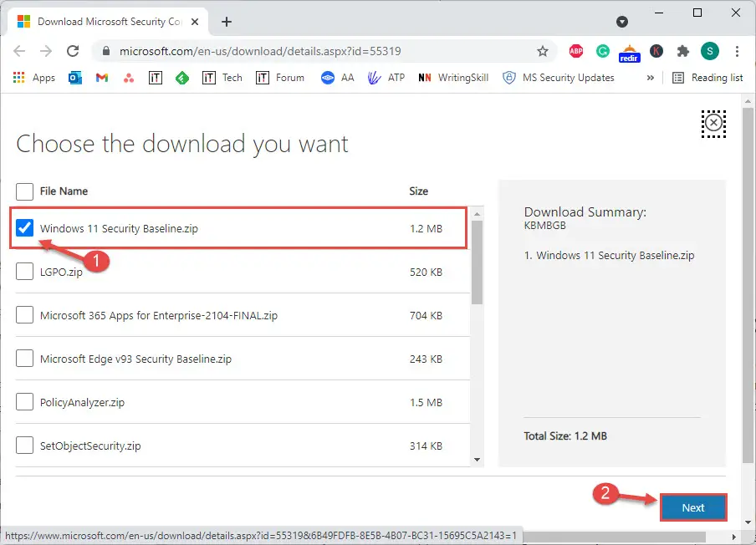Open the Extensions puzzle piece icon

[x=683, y=51]
